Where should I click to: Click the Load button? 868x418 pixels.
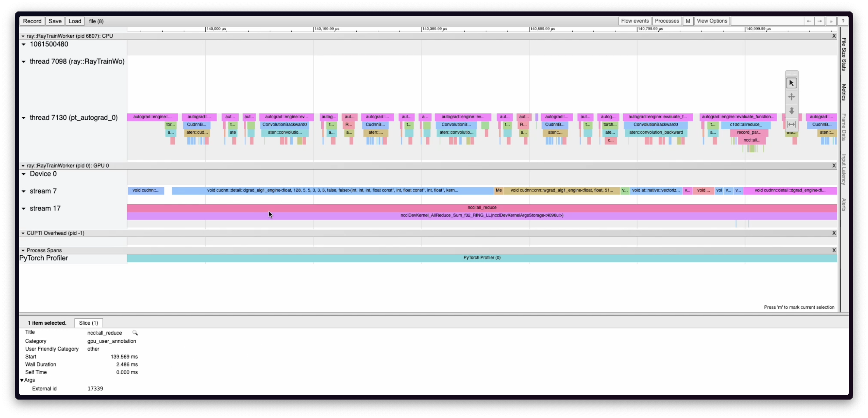point(75,21)
